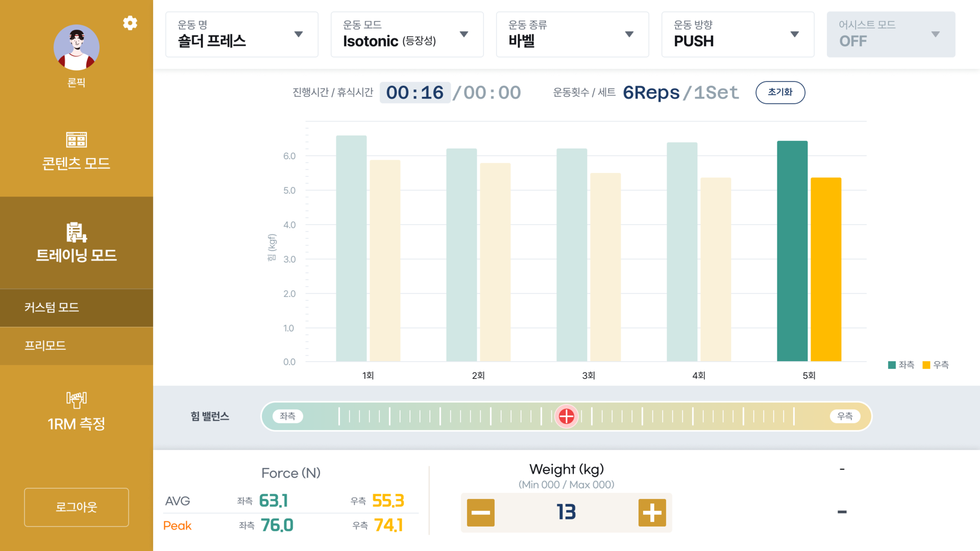Select the 트레이닝 모드 icon
The height and width of the screenshot is (551, 980).
pyautogui.click(x=77, y=232)
